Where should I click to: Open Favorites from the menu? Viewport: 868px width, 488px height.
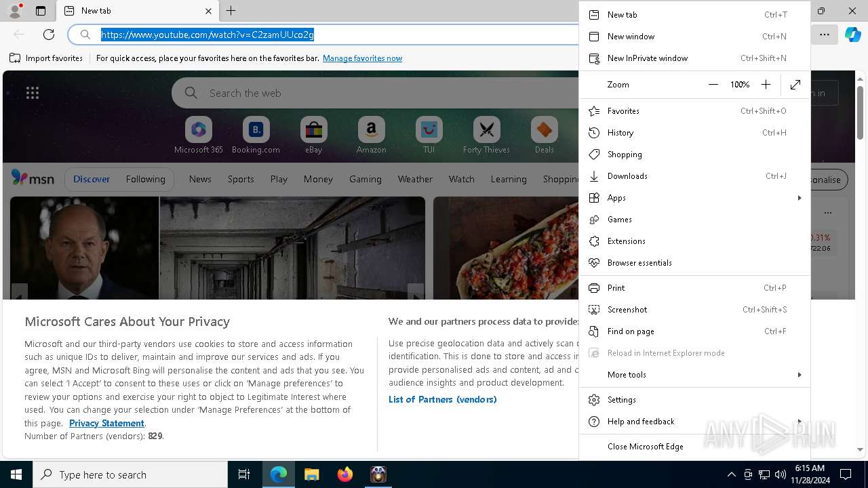click(x=694, y=111)
